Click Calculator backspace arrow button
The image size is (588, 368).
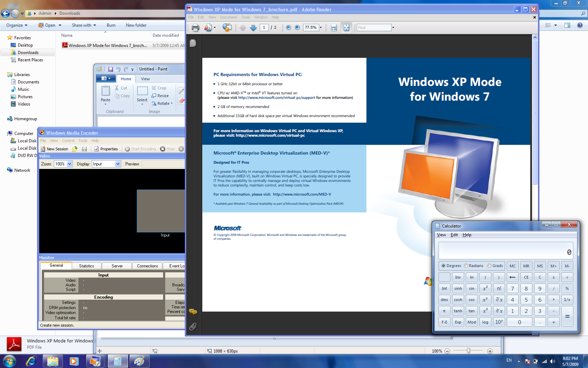click(x=512, y=277)
